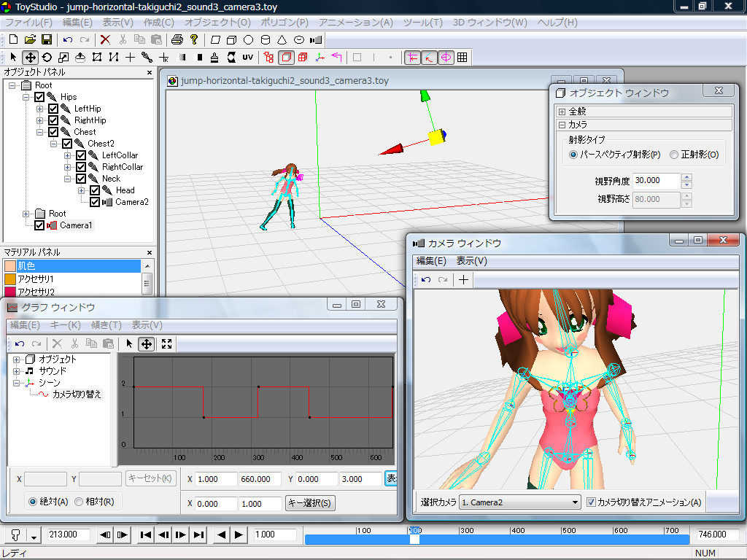Click the Undo icon in the main toolbar

tap(68, 39)
